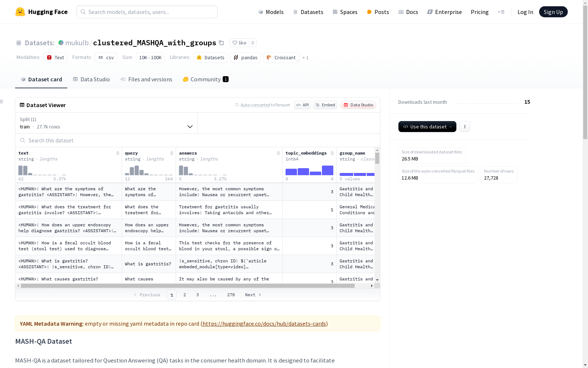The width and height of the screenshot is (588, 368).
Task: Select the Datasets library tag
Action: point(211,57)
